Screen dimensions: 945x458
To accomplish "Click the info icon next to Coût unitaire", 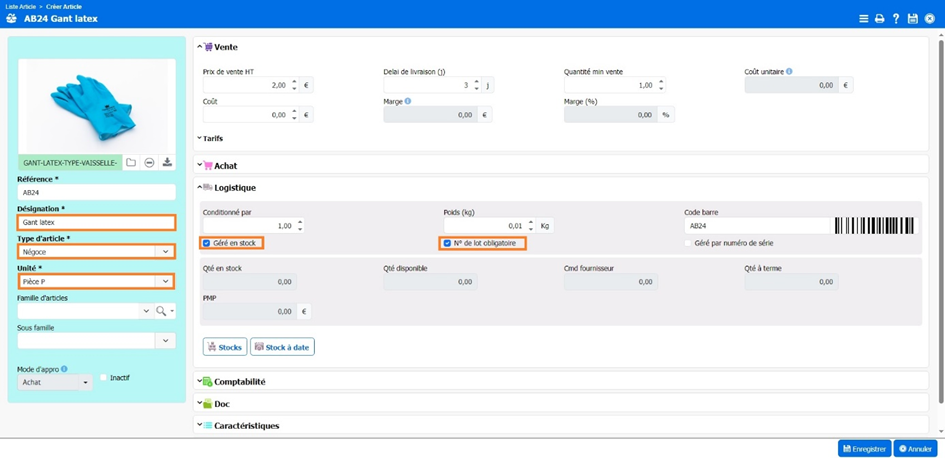I will [x=789, y=72].
